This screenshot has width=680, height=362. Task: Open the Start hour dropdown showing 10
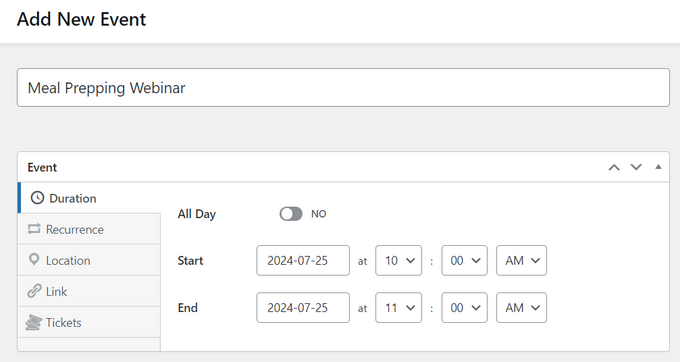coord(399,261)
